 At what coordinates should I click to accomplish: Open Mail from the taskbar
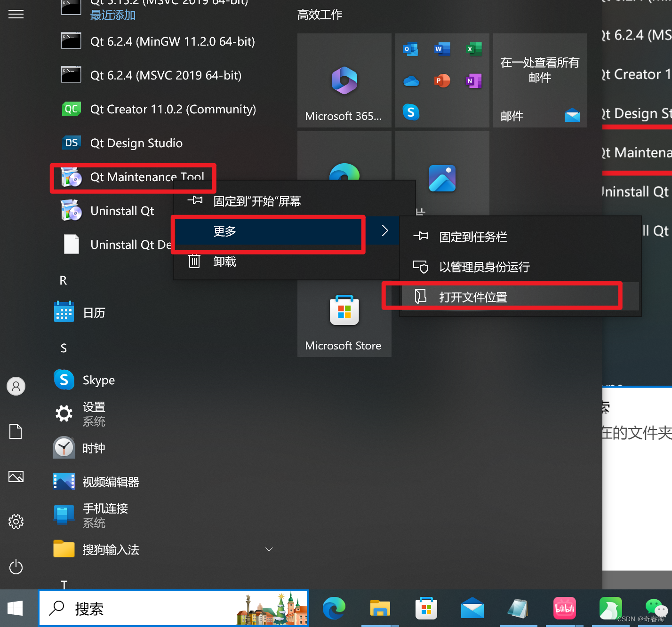tap(472, 609)
